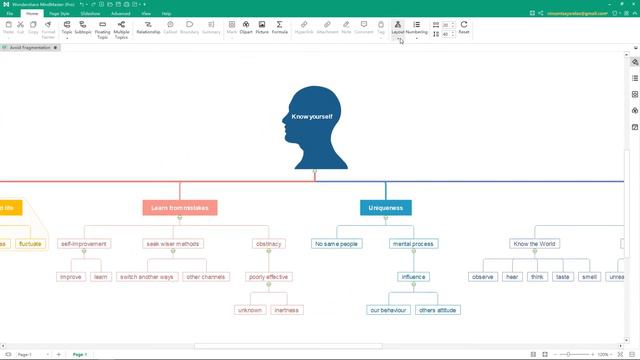This screenshot has height=360, width=640.
Task: Expand the Topic dropdown arrow
Action: (67, 38)
